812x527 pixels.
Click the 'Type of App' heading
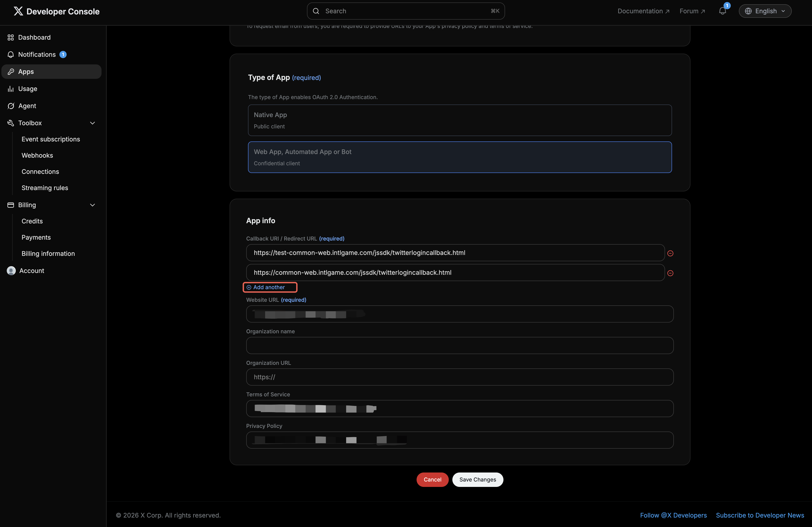pyautogui.click(x=269, y=77)
